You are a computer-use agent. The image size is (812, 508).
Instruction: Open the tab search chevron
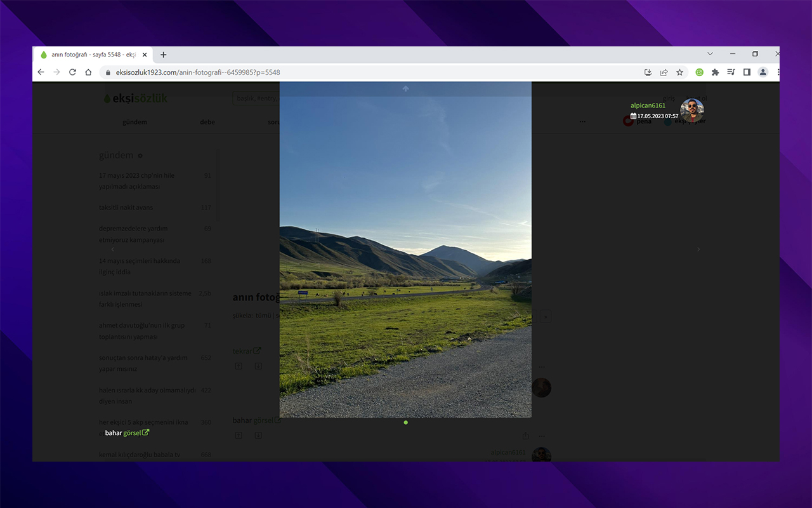710,54
